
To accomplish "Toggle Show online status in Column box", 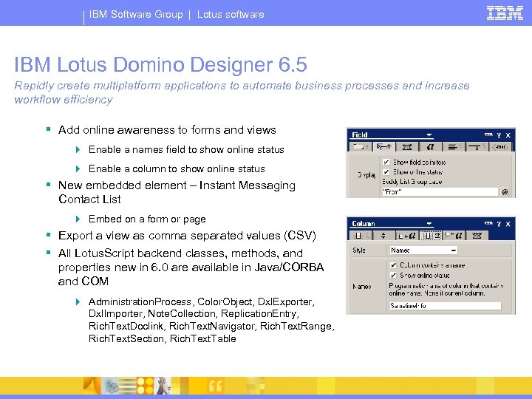I will coord(393,275).
